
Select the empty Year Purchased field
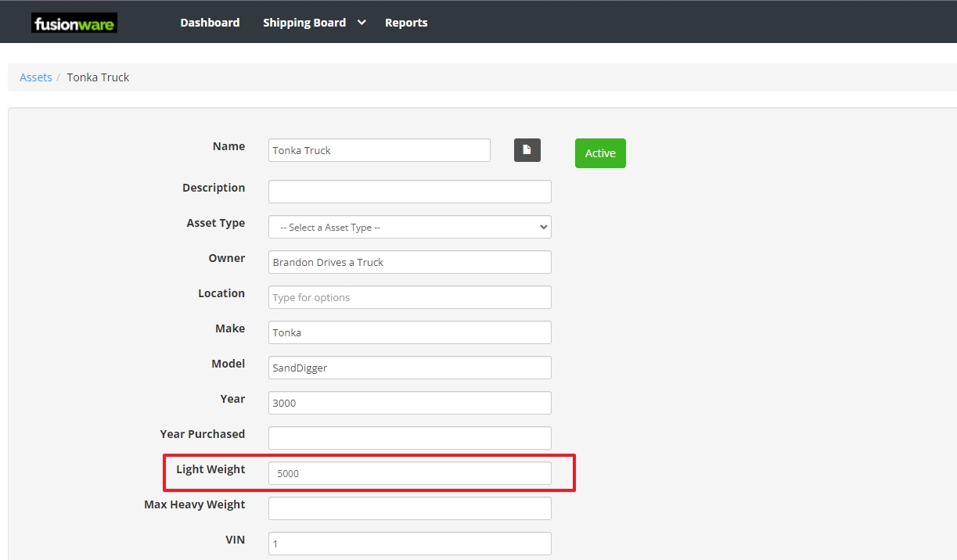[x=409, y=437]
